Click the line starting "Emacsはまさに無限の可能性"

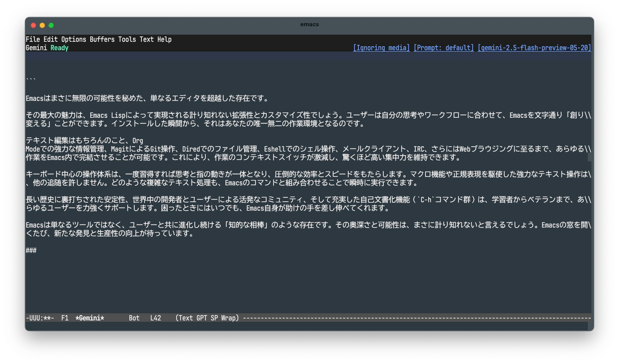(x=147, y=99)
